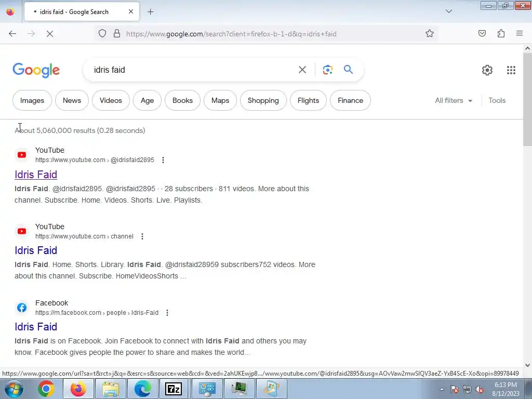Open tracking protection shield icon
Viewport: 532px width, 399px height.
pos(102,34)
